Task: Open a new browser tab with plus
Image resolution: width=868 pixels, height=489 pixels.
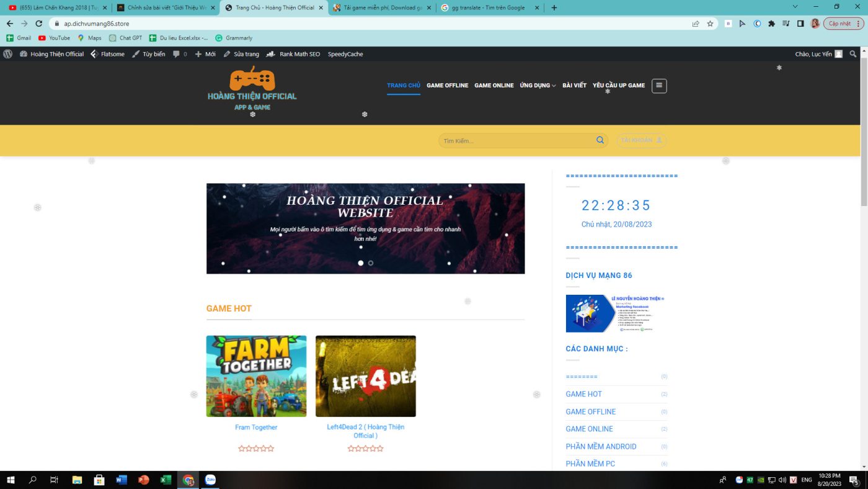Action: 554,7
